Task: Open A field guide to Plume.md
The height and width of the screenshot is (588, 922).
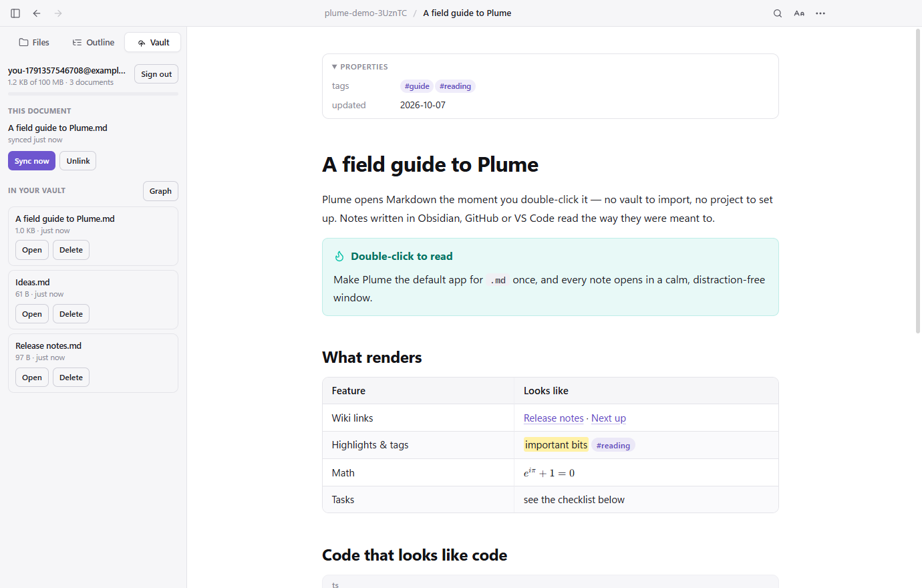Action: (x=32, y=250)
